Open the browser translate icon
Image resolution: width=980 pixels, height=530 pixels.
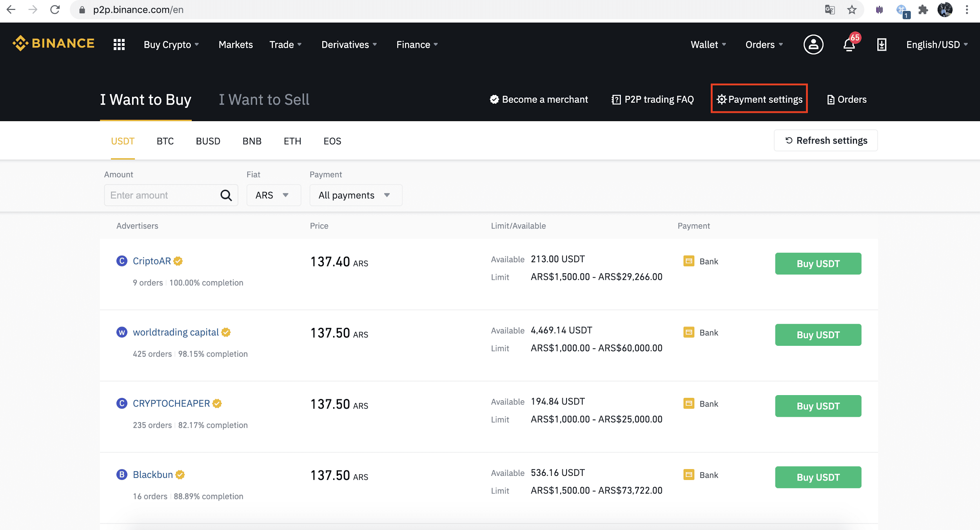click(830, 9)
